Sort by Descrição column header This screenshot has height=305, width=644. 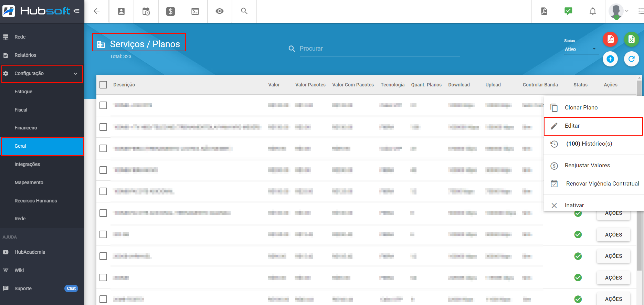point(124,85)
